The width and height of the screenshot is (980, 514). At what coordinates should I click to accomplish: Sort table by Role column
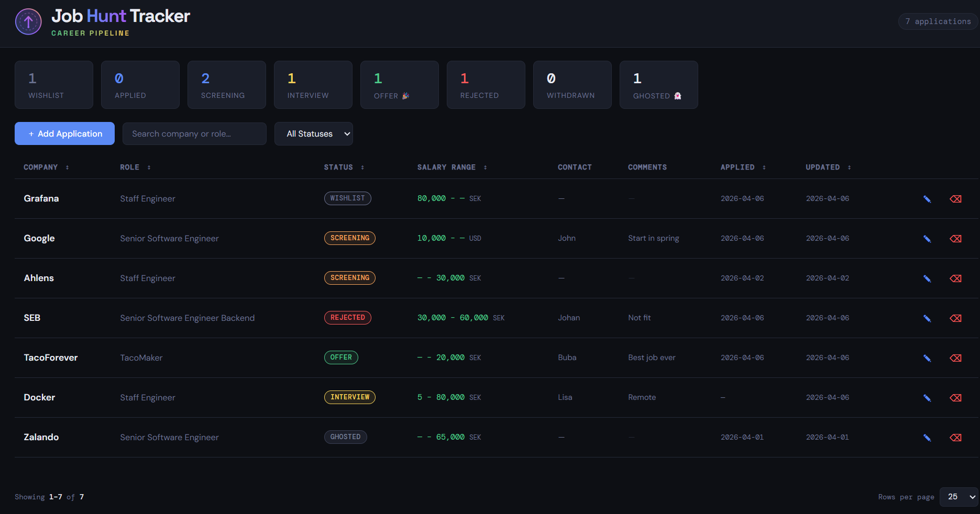tap(135, 167)
